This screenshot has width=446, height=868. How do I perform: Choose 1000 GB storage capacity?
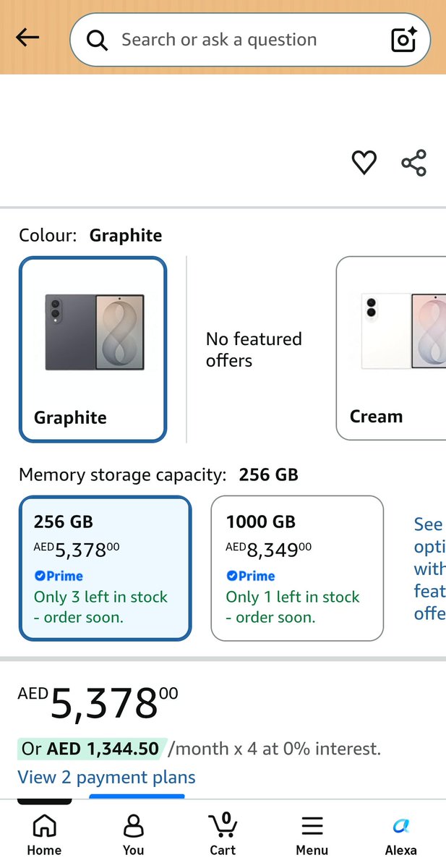(297, 569)
